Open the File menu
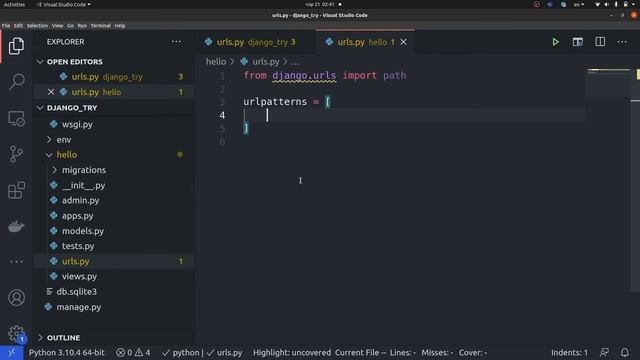The height and width of the screenshot is (360, 640). click(6, 26)
